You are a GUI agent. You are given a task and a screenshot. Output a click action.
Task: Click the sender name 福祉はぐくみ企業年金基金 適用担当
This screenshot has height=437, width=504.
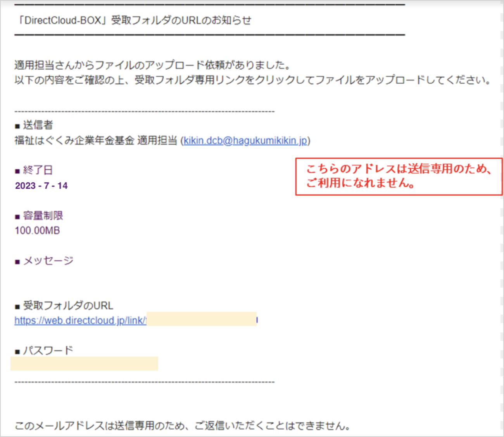96,140
